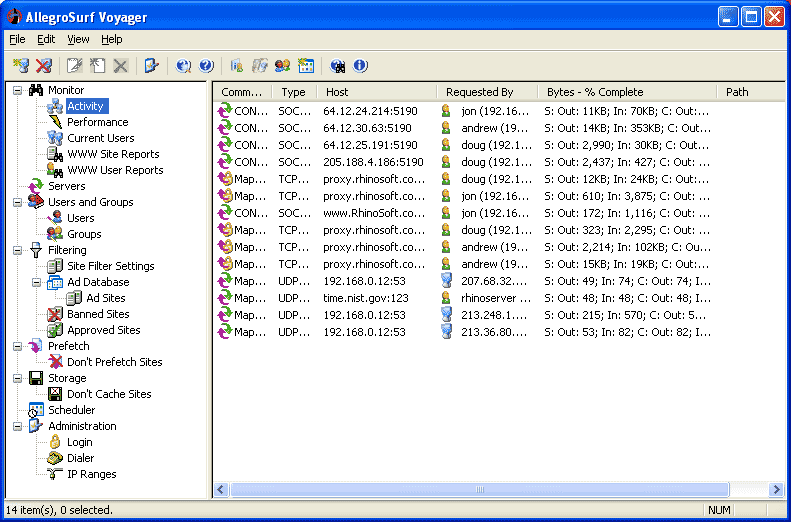This screenshot has width=791, height=522.
Task: Click the padlock icon beside Login
Action: coord(55,442)
